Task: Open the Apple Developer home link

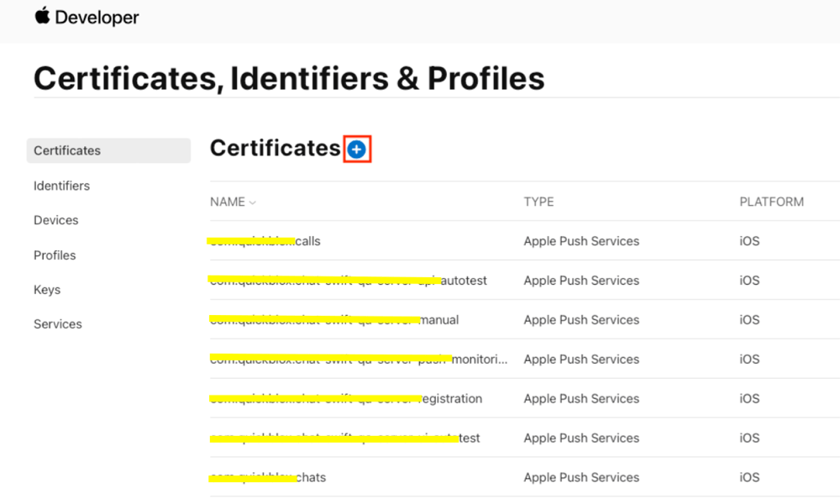Action: pos(87,17)
